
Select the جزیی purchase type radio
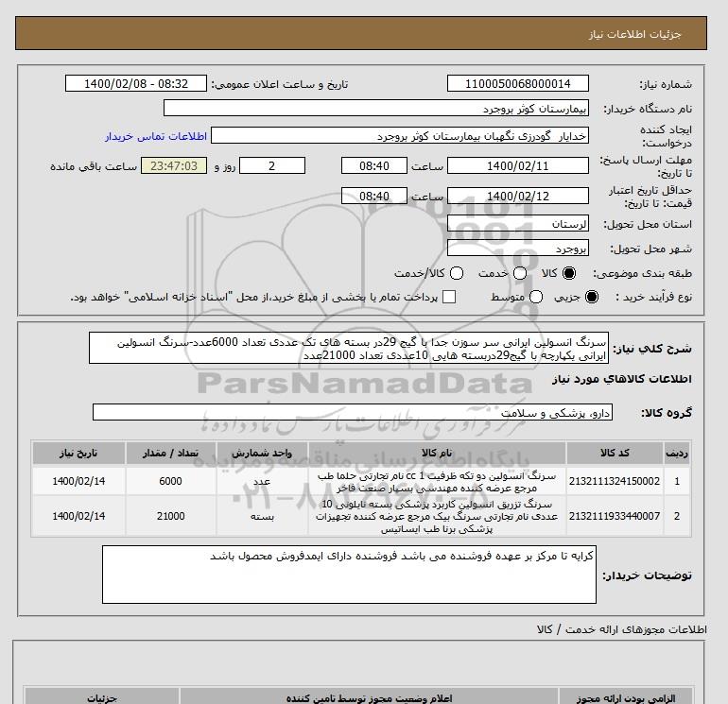tap(592, 297)
